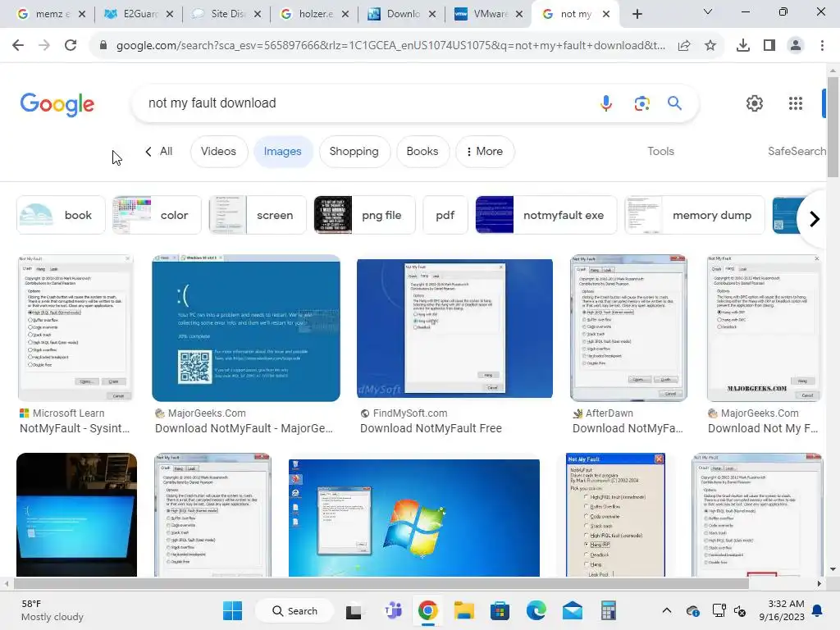Start voice search with microphone icon
The height and width of the screenshot is (630, 840).
pyautogui.click(x=606, y=103)
